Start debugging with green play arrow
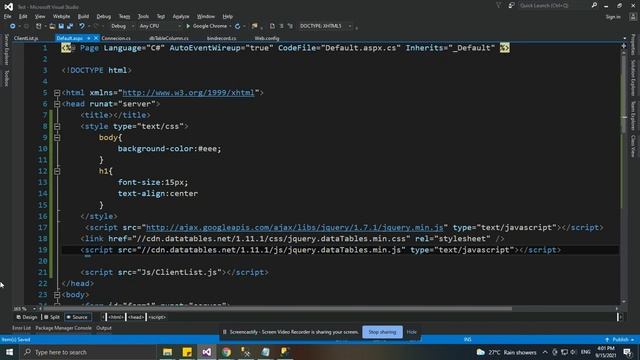Image resolution: width=640 pixels, height=360 pixels. [x=188, y=26]
